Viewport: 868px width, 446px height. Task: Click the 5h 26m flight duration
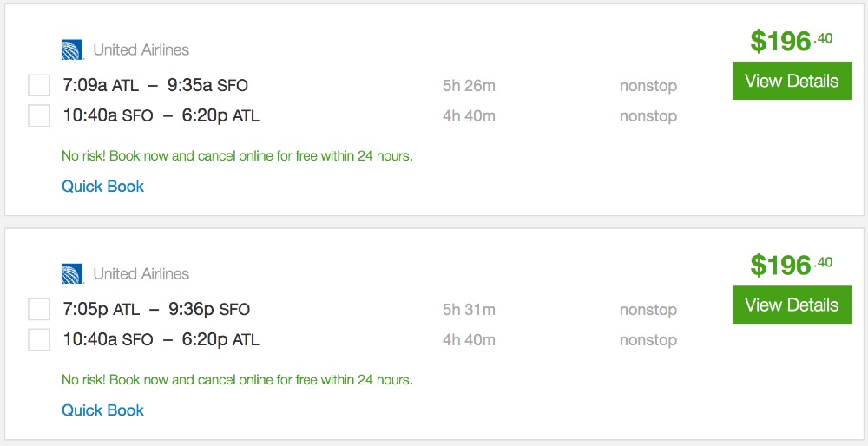(469, 86)
